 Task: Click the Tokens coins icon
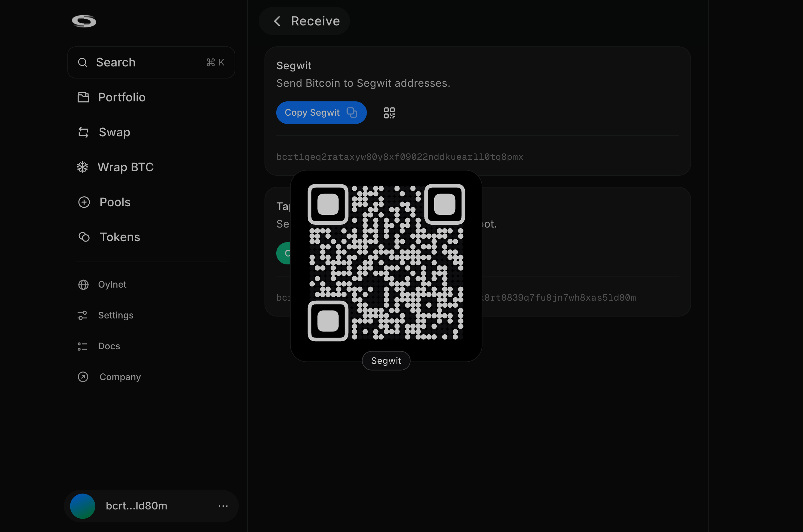coord(84,237)
